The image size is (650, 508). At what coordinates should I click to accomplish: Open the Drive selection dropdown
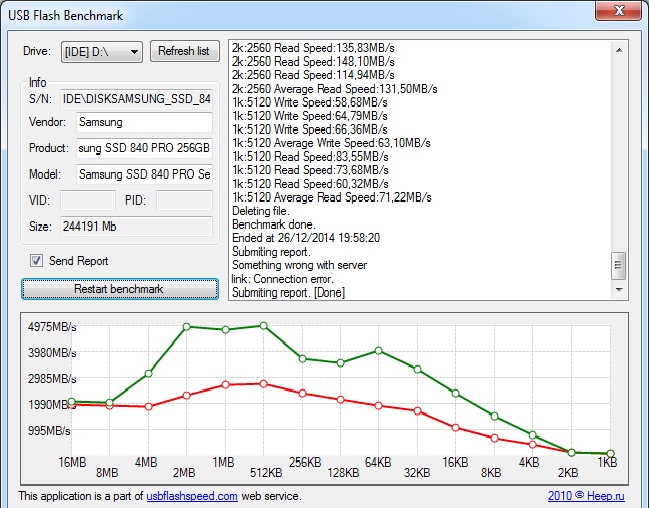(102, 51)
